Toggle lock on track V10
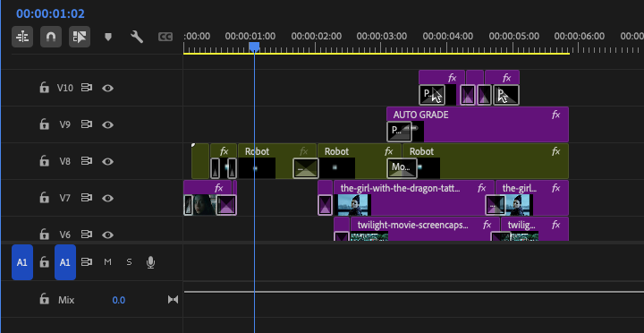Image resolution: width=644 pixels, height=333 pixels. tap(44, 88)
